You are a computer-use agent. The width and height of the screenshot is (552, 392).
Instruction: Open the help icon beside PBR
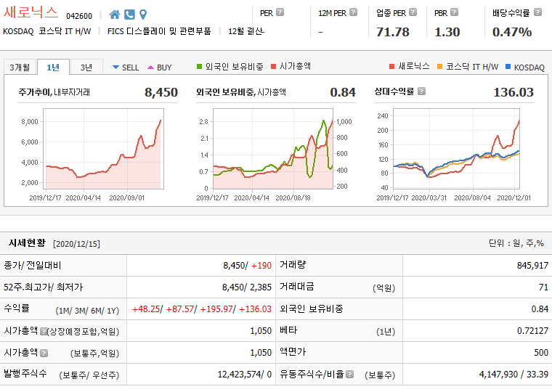click(455, 12)
